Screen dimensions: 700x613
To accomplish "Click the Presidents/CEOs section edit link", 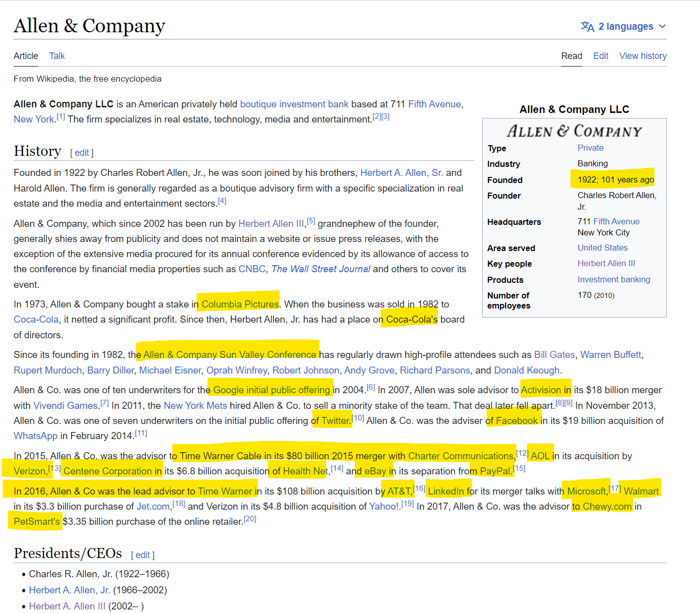I will click(x=143, y=555).
